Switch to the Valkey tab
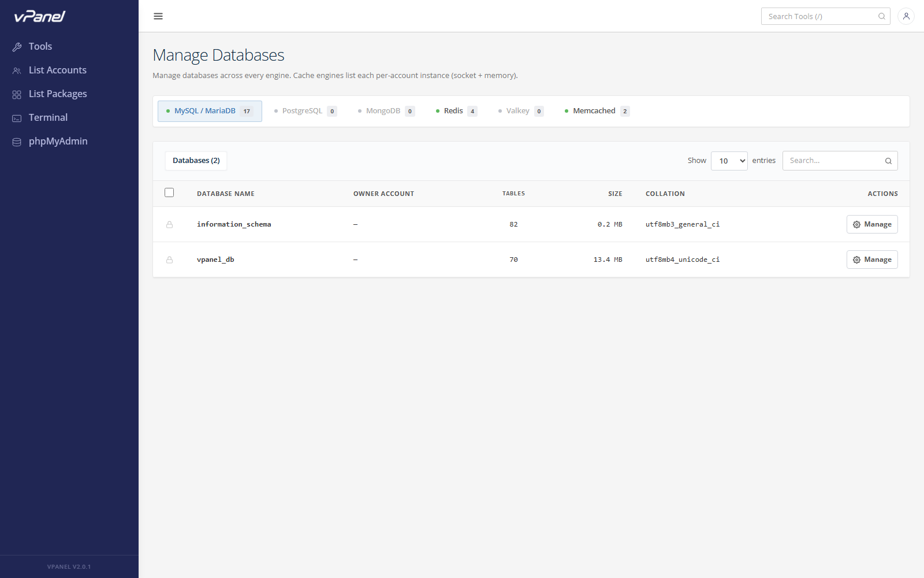The image size is (924, 578). point(521,111)
